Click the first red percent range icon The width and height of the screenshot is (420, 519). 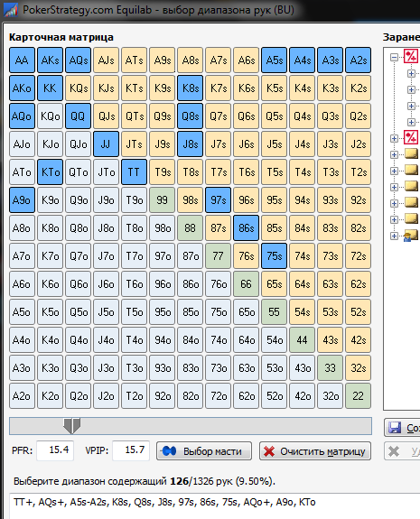coord(411,56)
